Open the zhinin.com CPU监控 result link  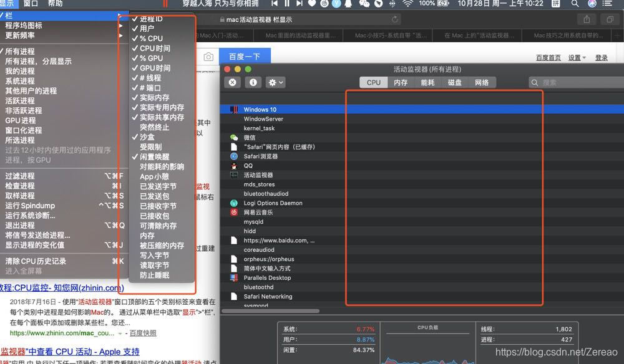pyautogui.click(x=62, y=287)
